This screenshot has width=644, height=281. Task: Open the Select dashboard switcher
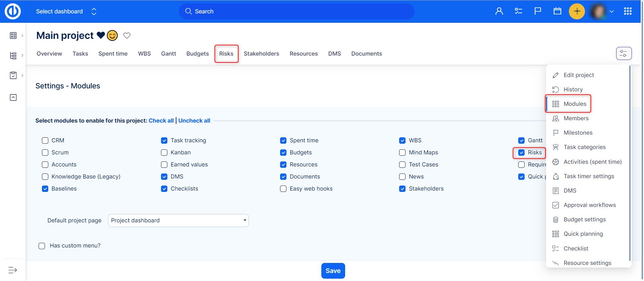click(66, 11)
